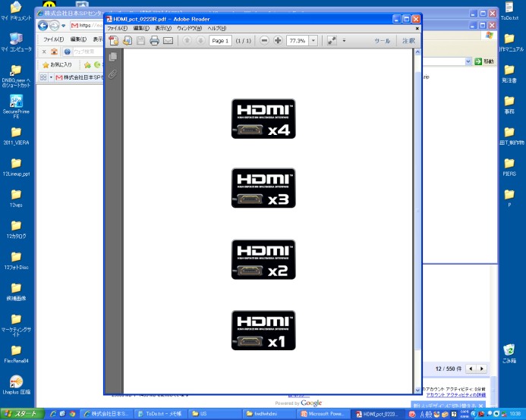This screenshot has width=526, height=420.
Task: Click お気に入り favorites button in browser
Action: pyautogui.click(x=57, y=64)
